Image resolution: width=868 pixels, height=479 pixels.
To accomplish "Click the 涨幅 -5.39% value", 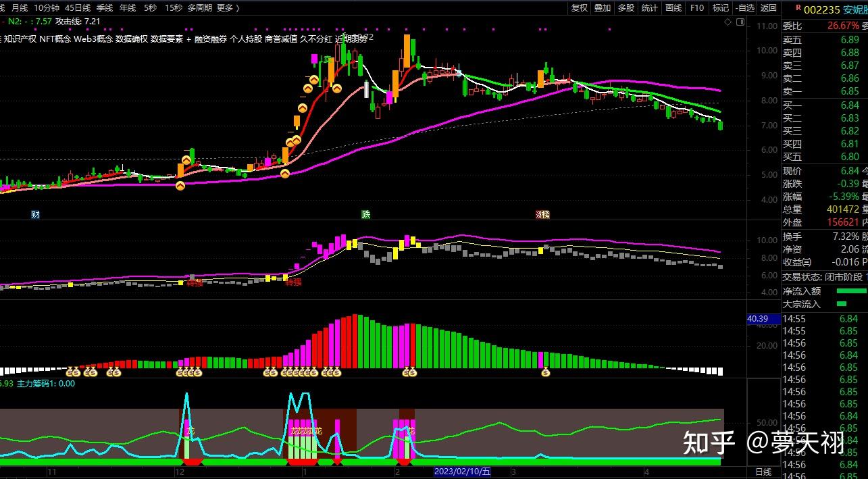I will [844, 197].
